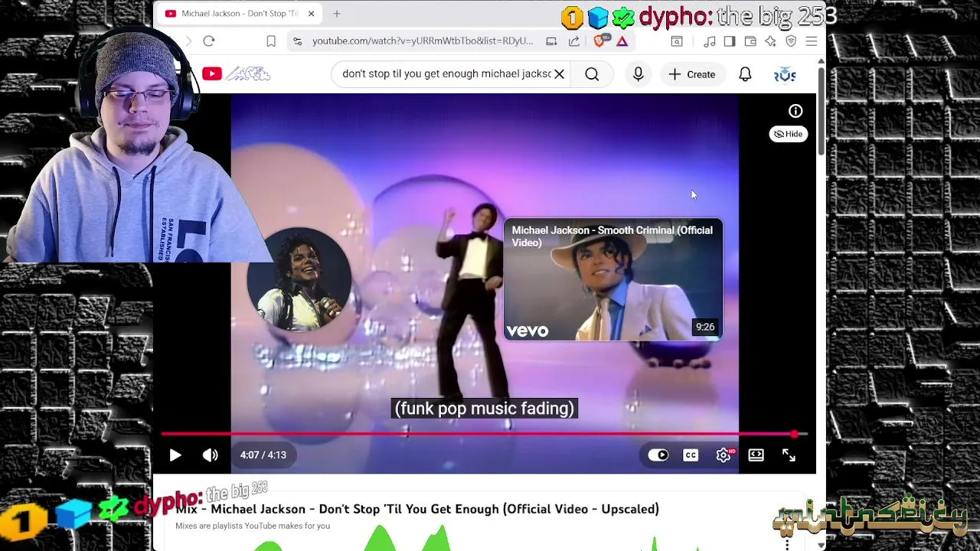The image size is (980, 551).
Task: Open a new browser tab with plus
Action: (337, 14)
